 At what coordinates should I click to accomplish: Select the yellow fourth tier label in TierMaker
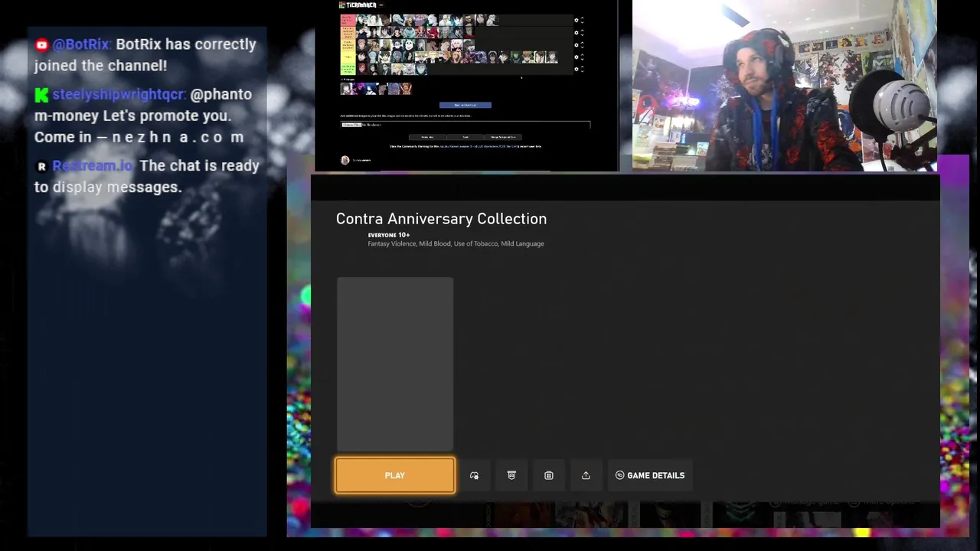tap(348, 57)
